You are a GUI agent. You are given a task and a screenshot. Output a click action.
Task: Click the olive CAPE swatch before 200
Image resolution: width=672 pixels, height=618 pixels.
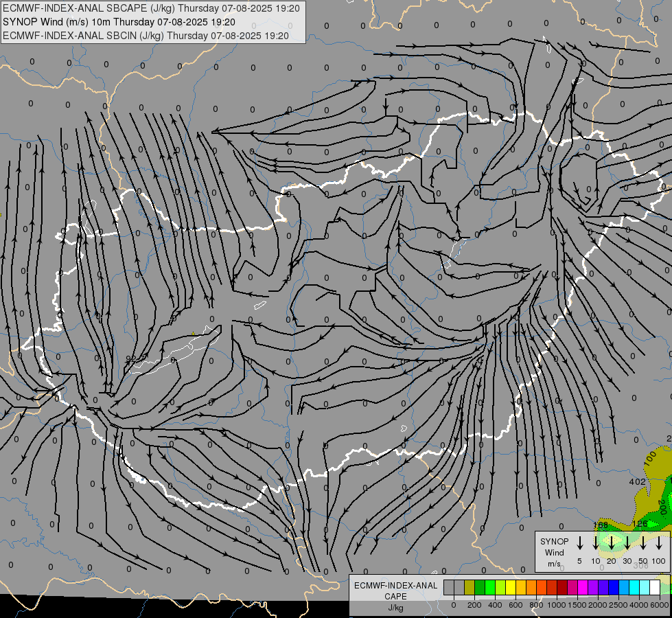coord(470,588)
